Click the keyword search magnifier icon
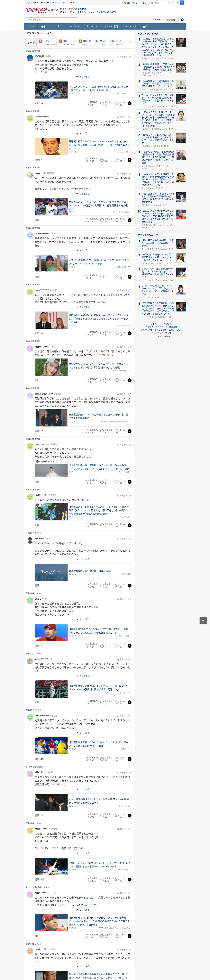Image resolution: width=210 pixels, height=980 pixels. pyautogui.click(x=75, y=20)
